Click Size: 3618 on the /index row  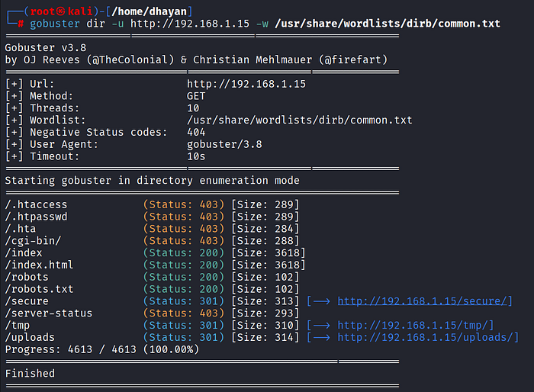(x=269, y=252)
